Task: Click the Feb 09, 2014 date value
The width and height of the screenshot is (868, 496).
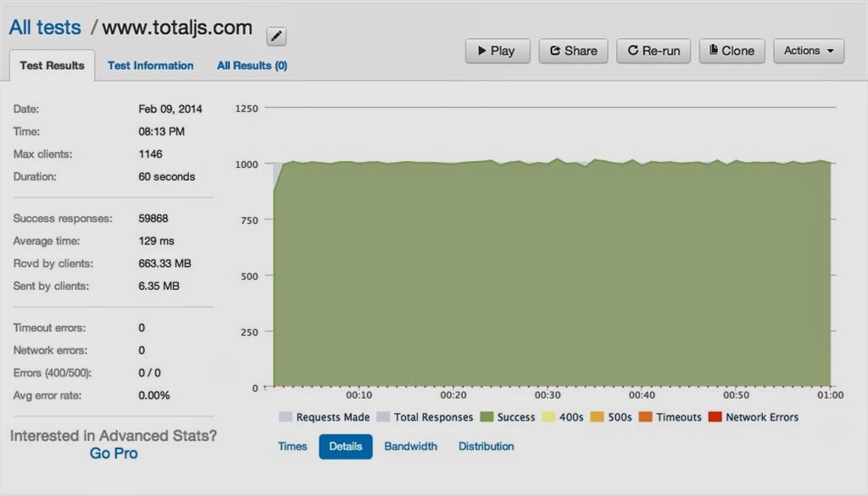Action: pyautogui.click(x=170, y=109)
